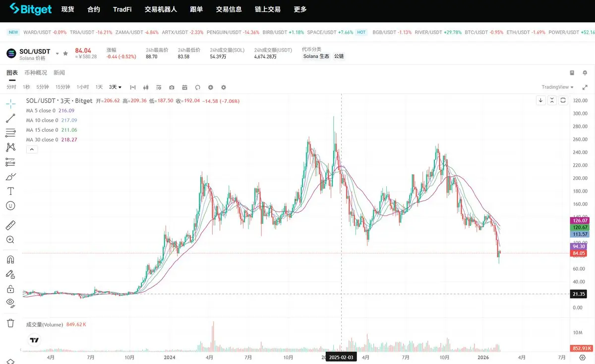Toggle stay in drawing mode pencil-lock
This screenshot has width=595, height=364.
coord(10,274)
